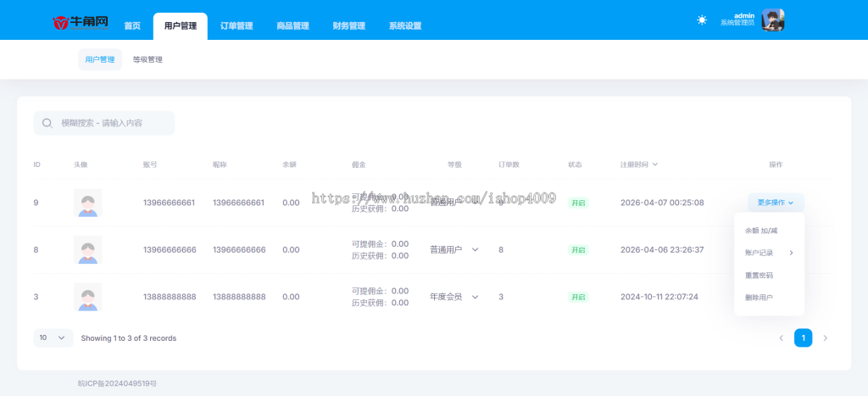This screenshot has height=396, width=868.
Task: Open the 皖ICP备2024049519号 footer link
Action: (117, 383)
